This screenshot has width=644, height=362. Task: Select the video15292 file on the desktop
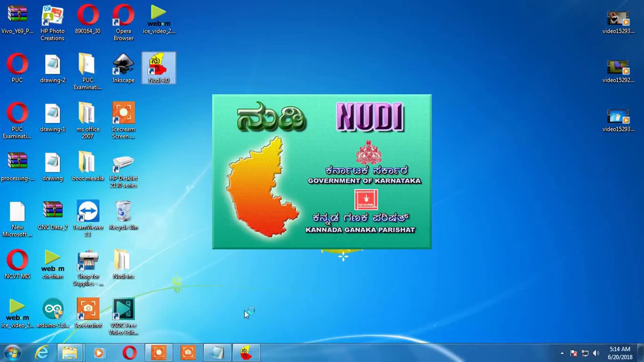[618, 71]
